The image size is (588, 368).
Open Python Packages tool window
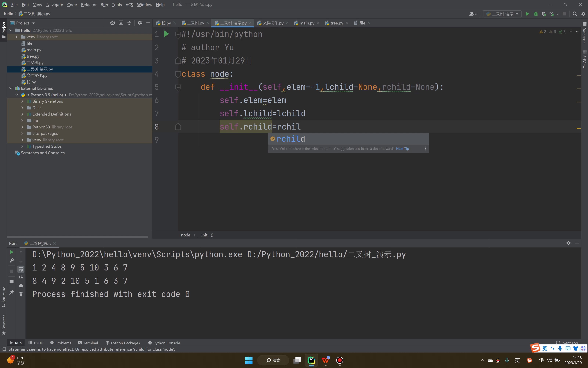pos(123,343)
